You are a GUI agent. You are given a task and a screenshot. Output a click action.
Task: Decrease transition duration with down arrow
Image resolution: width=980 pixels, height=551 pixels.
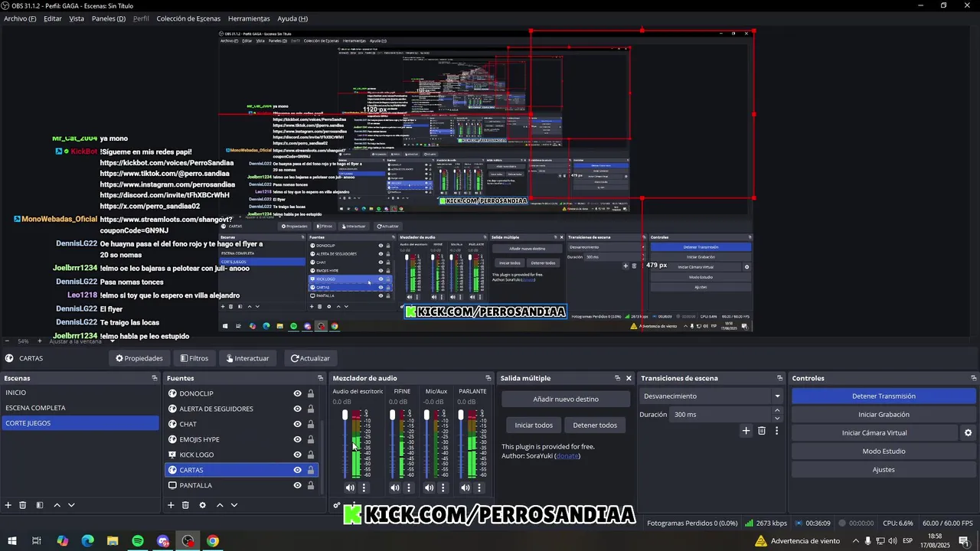click(x=777, y=419)
